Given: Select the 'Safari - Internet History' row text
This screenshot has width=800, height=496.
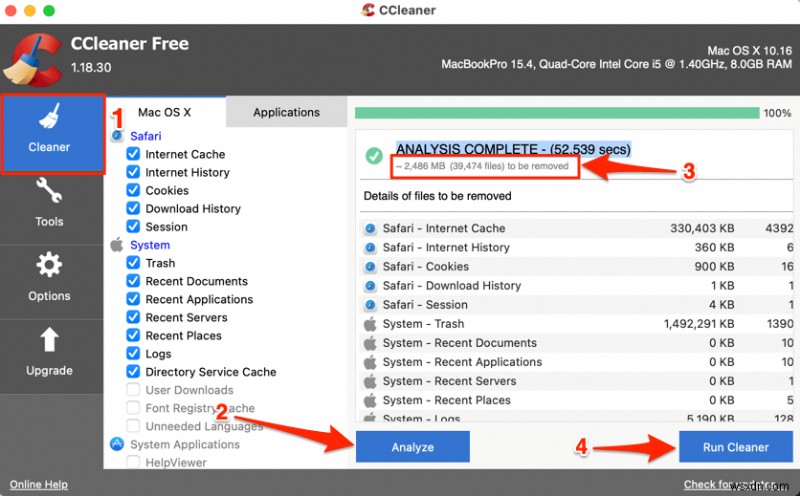Looking at the screenshot, I should [446, 247].
